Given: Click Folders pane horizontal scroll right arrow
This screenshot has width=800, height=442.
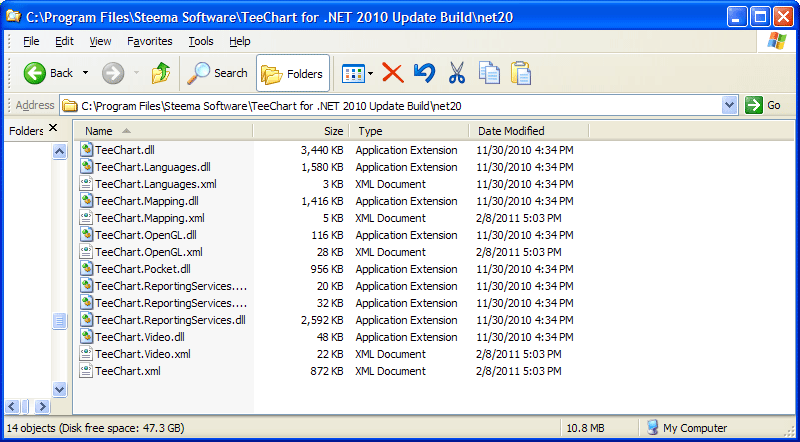Looking at the screenshot, I should 42,406.
